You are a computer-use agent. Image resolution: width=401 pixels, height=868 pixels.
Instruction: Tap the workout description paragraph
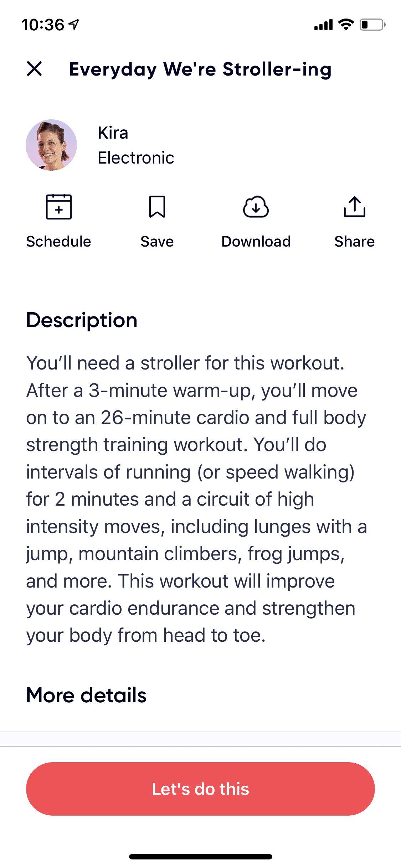click(197, 499)
